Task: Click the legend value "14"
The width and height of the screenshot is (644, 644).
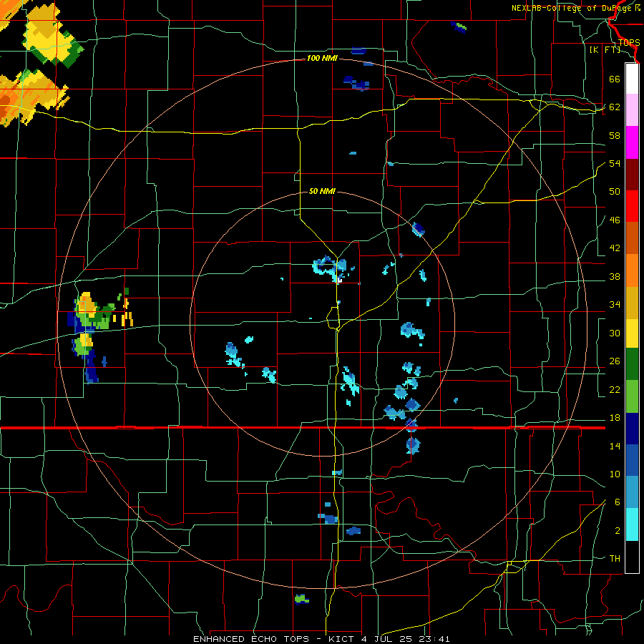Action: click(x=615, y=446)
